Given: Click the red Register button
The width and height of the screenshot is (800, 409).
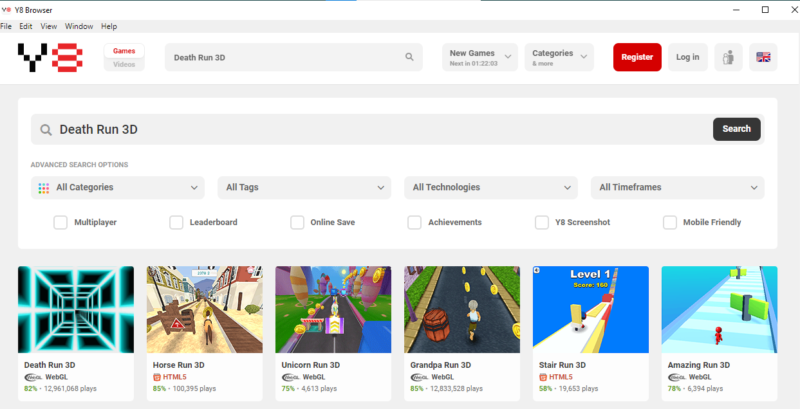Looking at the screenshot, I should click(x=637, y=57).
